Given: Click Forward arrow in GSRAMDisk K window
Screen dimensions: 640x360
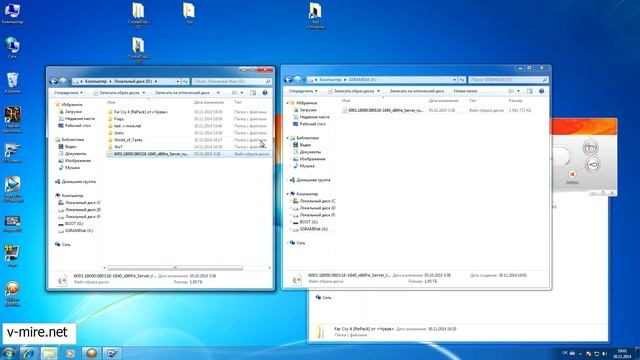Looking at the screenshot, I should pyautogui.click(x=298, y=80).
